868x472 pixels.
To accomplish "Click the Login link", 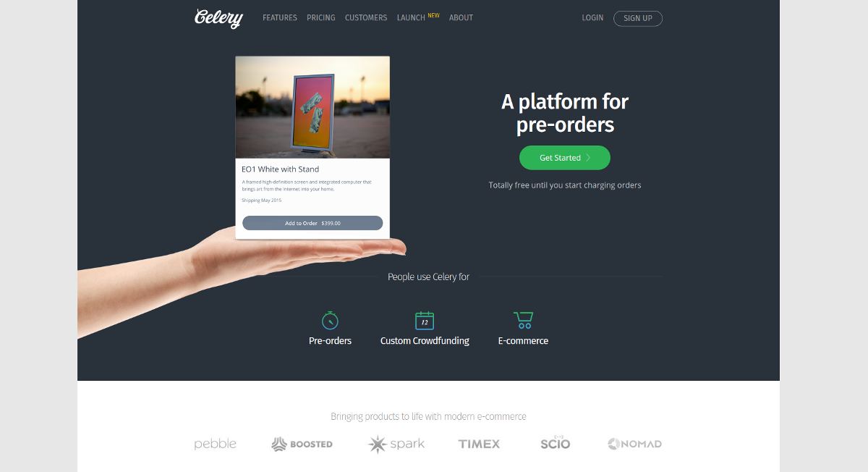I will 592,18.
